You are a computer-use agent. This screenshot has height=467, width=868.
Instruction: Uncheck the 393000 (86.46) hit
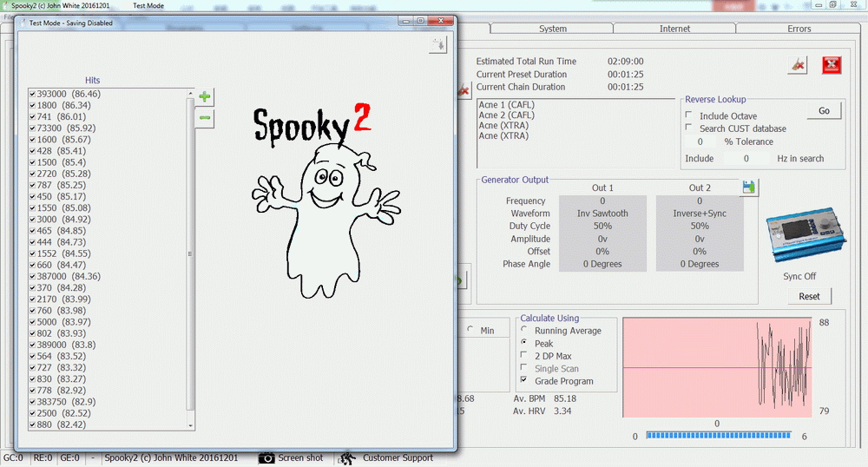click(32, 94)
